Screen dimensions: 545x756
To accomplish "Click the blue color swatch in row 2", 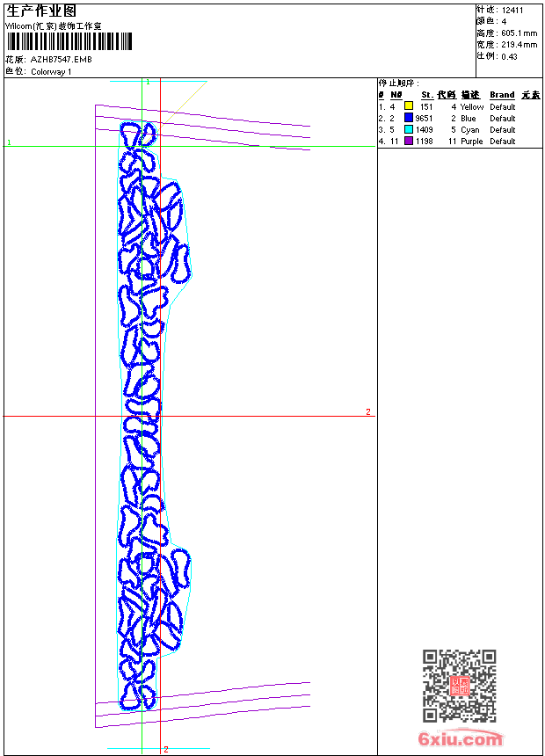I will [409, 118].
